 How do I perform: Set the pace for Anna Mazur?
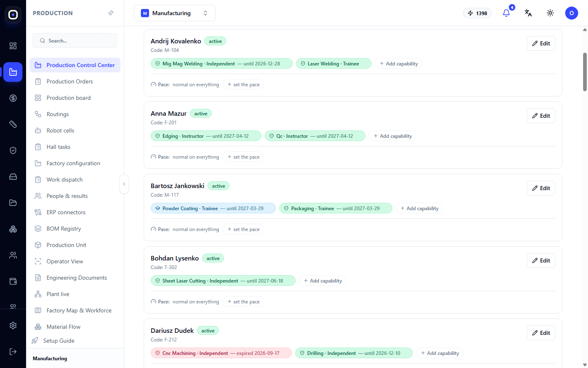(243, 157)
